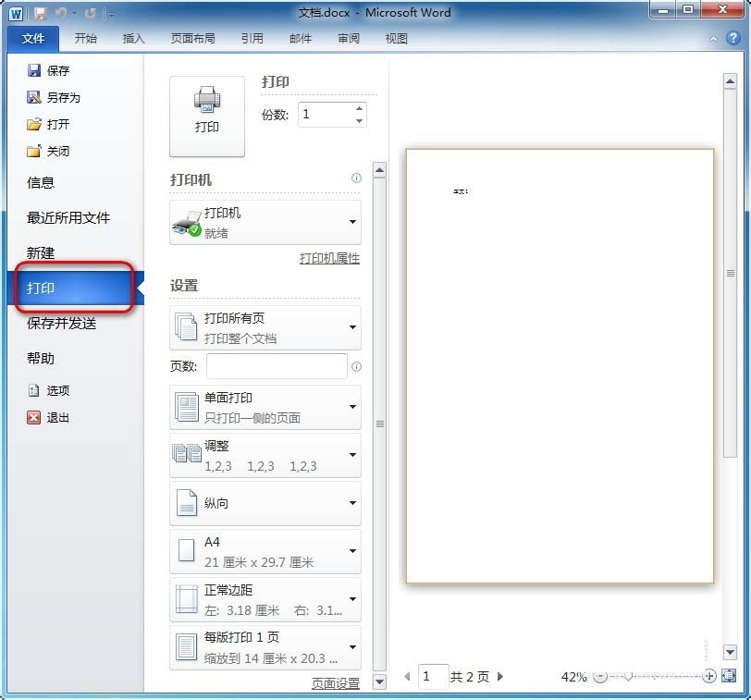Image resolution: width=751 pixels, height=700 pixels.
Task: Click the document page preview thumbnail
Action: coord(560,366)
